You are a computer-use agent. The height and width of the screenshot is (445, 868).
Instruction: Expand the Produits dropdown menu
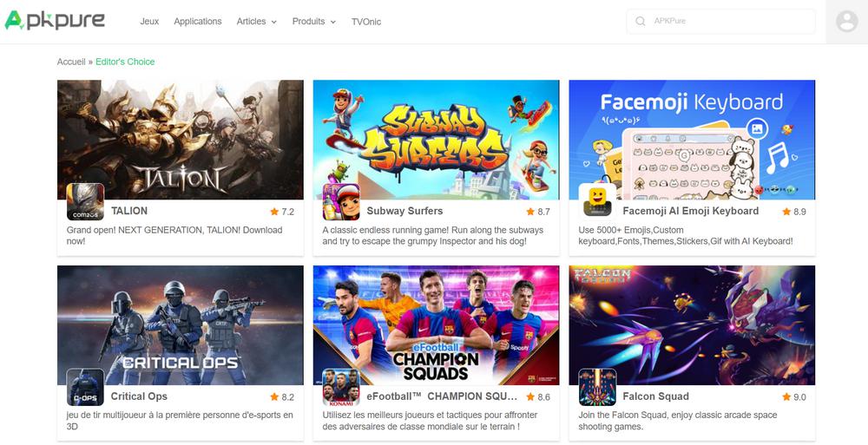coord(313,22)
